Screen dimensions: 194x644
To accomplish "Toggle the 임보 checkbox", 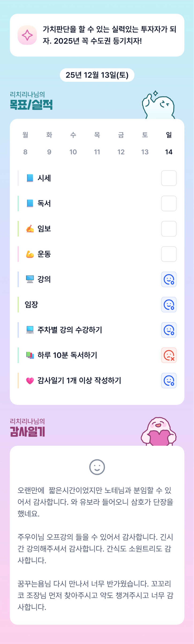I will click(169, 228).
